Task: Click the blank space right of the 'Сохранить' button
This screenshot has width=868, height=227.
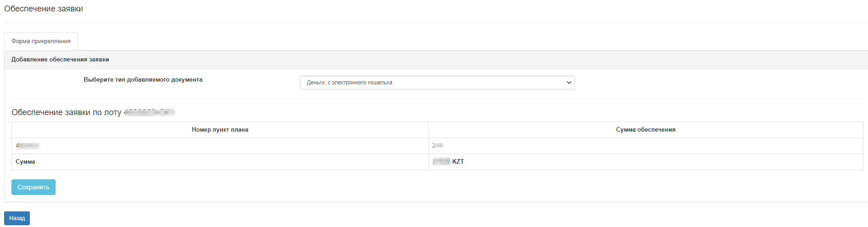Action: pos(321,187)
